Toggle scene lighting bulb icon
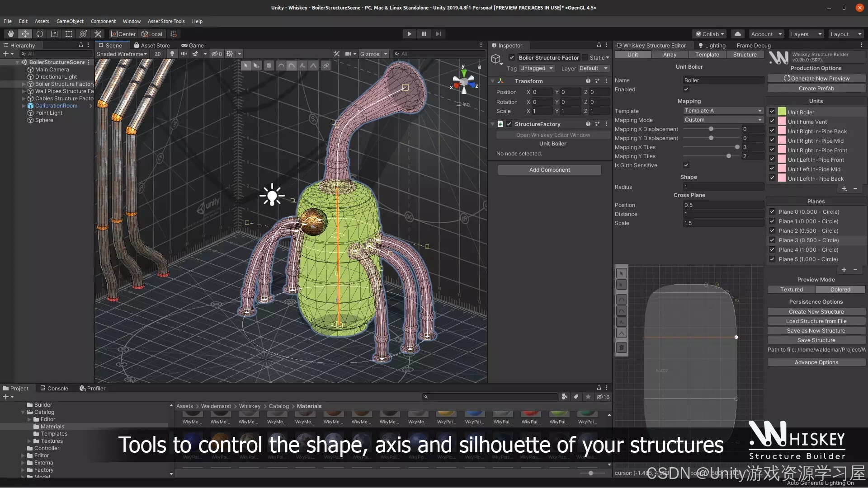The height and width of the screenshot is (488, 868). click(172, 54)
